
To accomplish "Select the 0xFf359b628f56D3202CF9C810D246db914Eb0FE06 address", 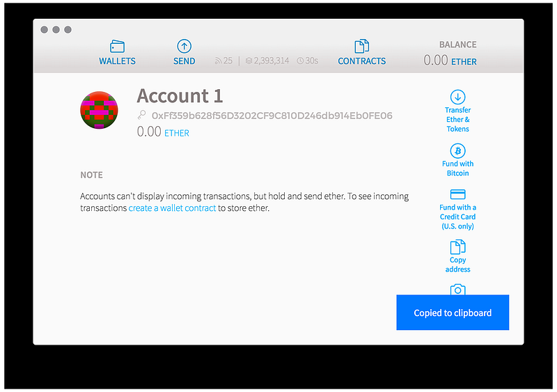I will 272,116.
